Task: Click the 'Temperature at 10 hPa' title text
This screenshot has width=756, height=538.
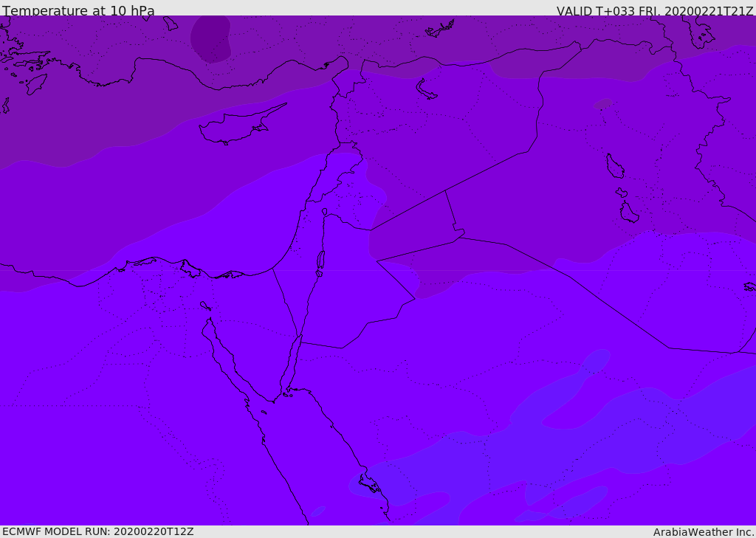Action: click(78, 10)
